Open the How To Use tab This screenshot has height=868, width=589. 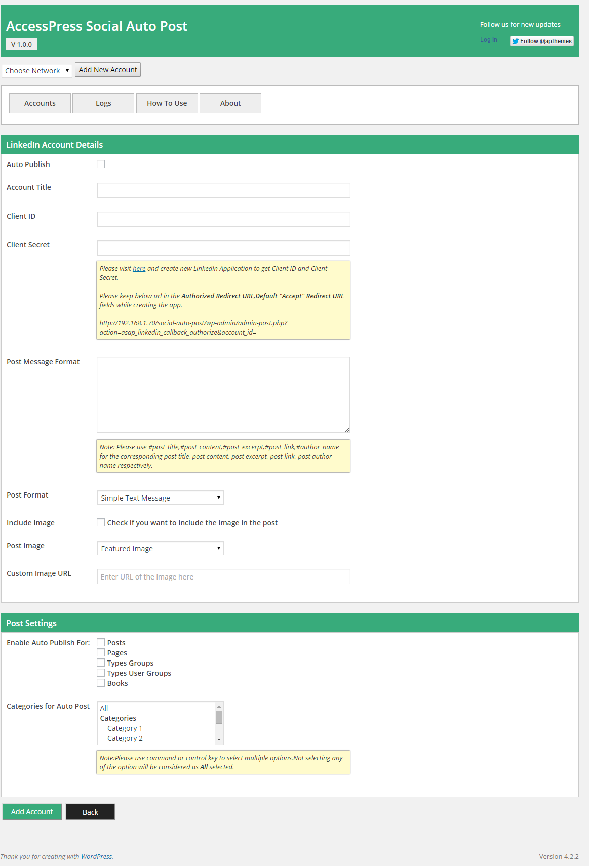tap(167, 103)
